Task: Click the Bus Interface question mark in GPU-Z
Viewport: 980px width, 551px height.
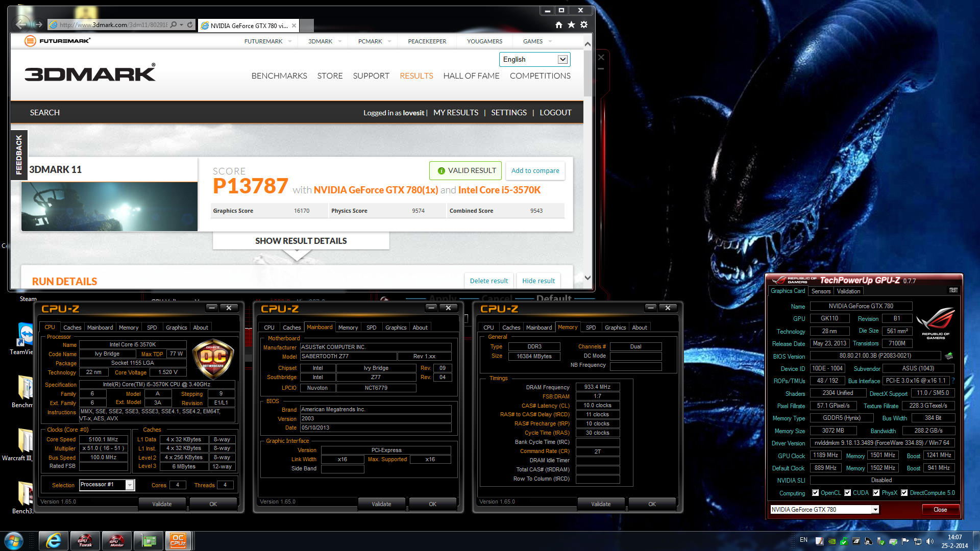Action: coord(953,381)
